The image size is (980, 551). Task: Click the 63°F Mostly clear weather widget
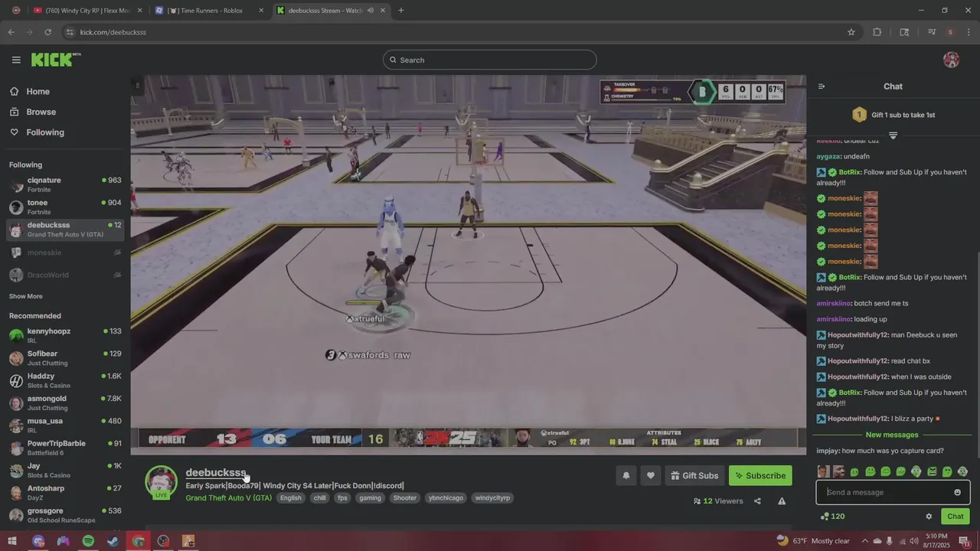[813, 541]
